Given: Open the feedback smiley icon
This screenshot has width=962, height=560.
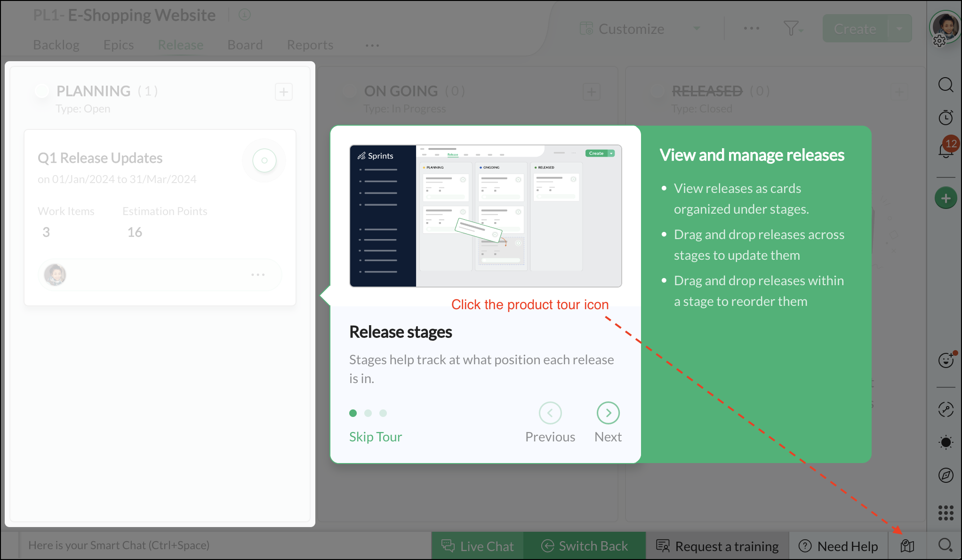Looking at the screenshot, I should 946,360.
